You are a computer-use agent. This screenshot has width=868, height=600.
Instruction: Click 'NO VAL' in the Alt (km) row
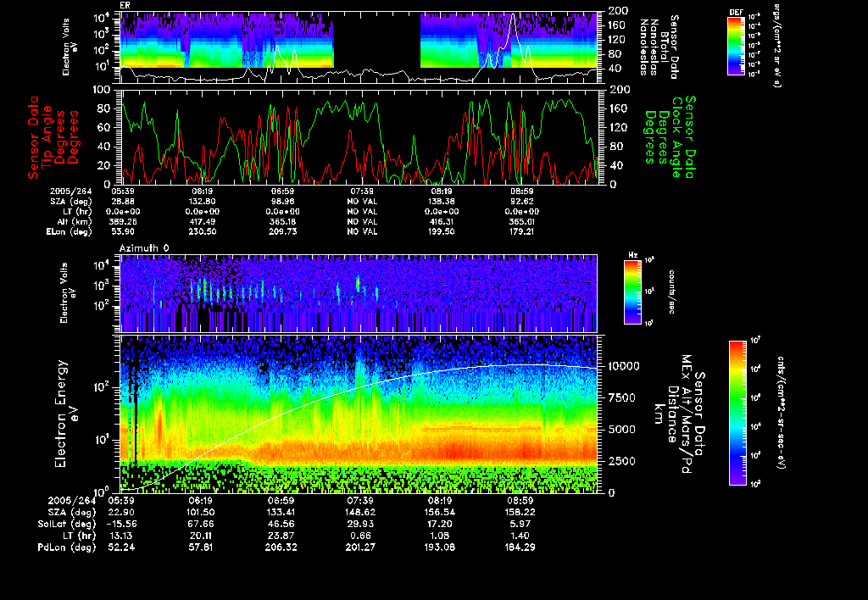point(362,221)
